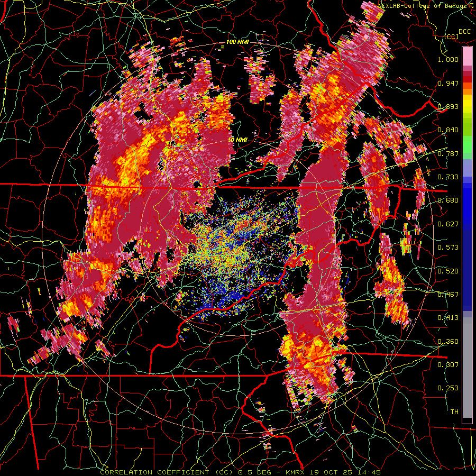Click the DCC label above the color bar
Screen dimensions: 476x476
point(465,32)
